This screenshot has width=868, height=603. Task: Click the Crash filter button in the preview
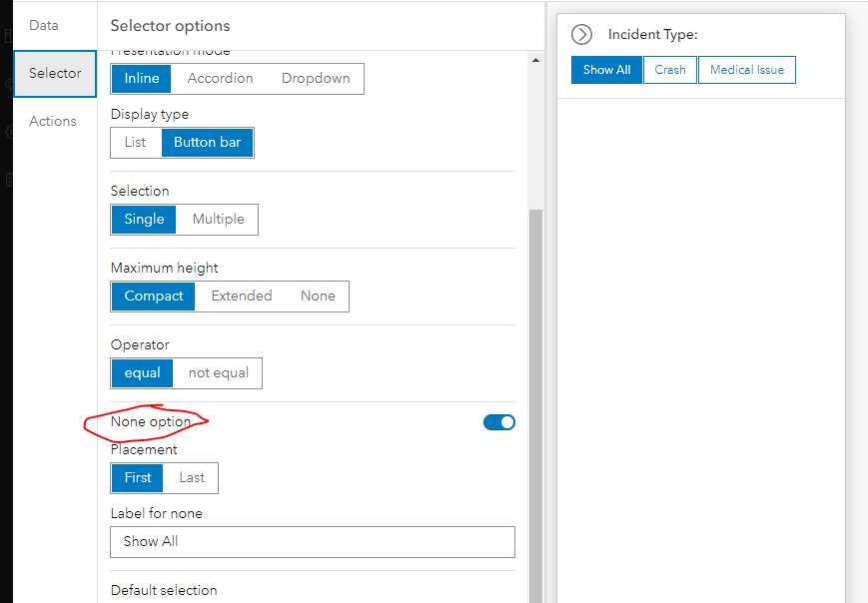point(669,70)
